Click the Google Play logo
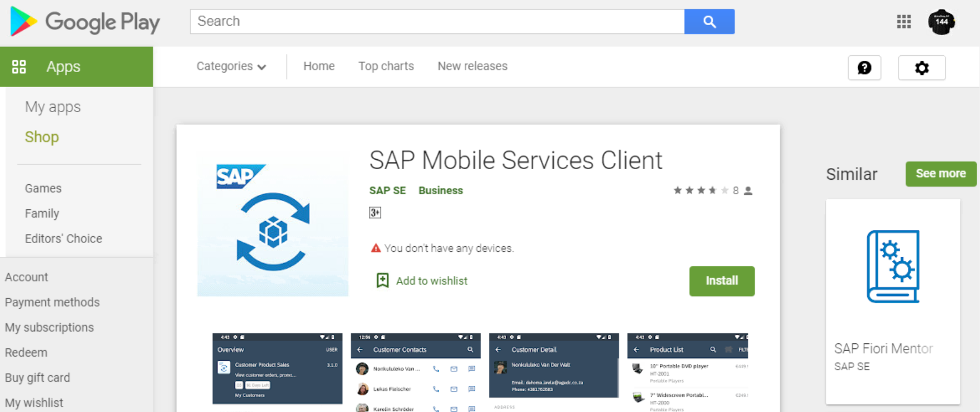The width and height of the screenshot is (980, 412). [85, 22]
